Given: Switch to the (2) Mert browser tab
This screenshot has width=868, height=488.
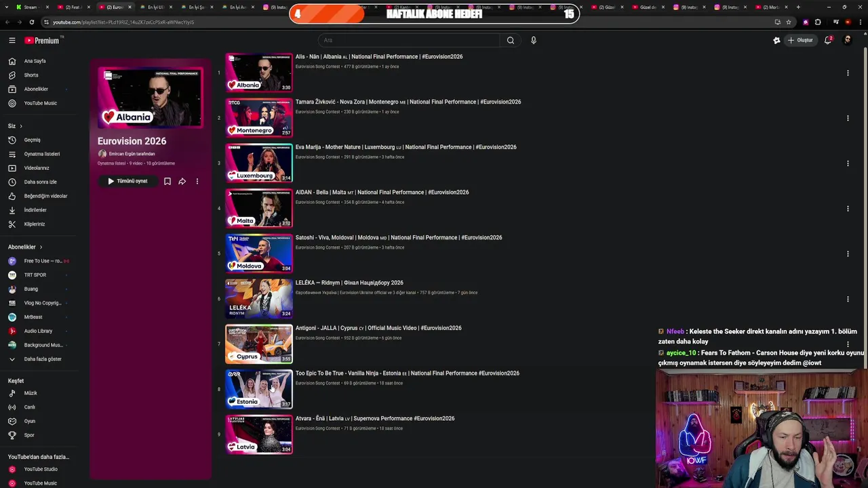Looking at the screenshot, I should [770, 7].
